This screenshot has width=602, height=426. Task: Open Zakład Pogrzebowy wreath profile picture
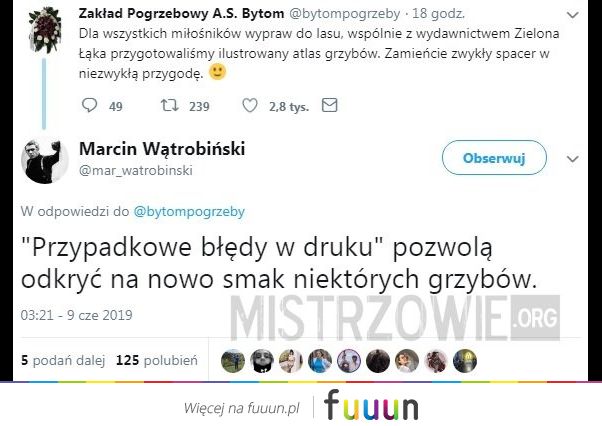[45, 30]
